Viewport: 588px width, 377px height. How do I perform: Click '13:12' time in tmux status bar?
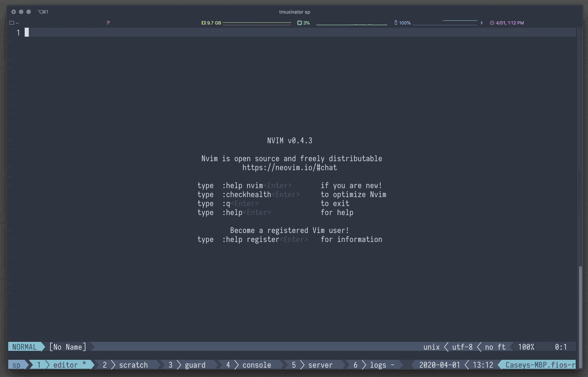click(x=483, y=365)
